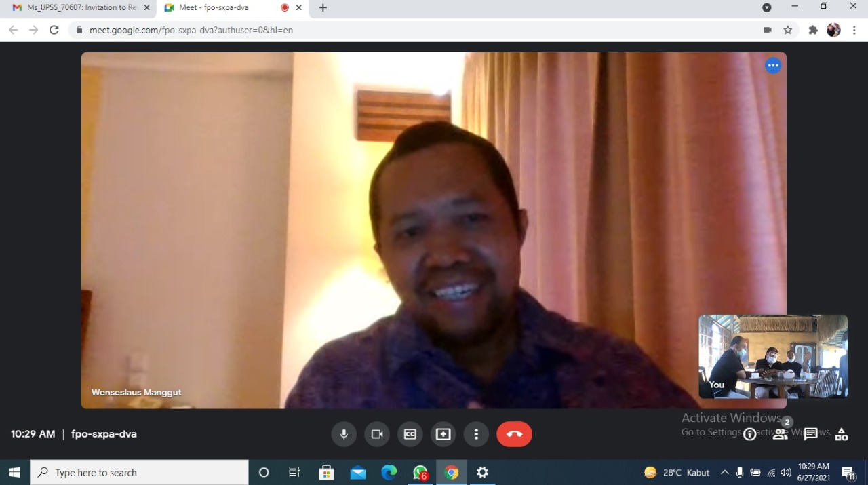Leave the call with red hang-up button

point(514,434)
